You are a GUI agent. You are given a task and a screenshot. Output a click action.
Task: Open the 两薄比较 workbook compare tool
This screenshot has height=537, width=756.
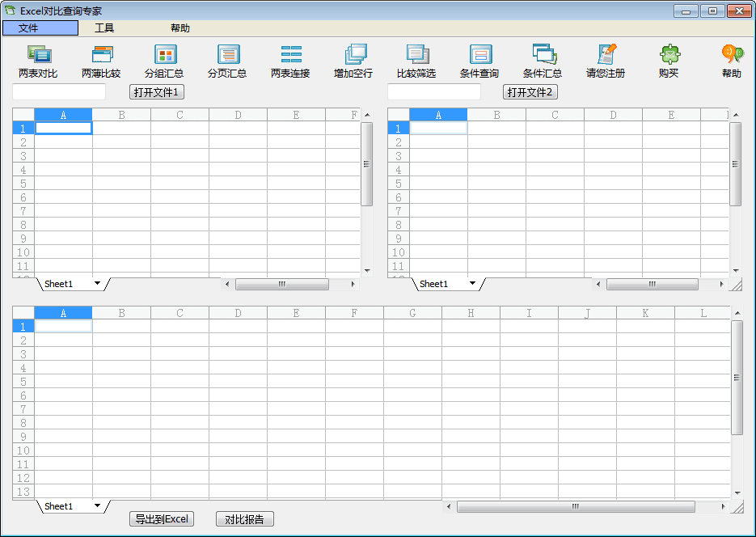point(101,55)
